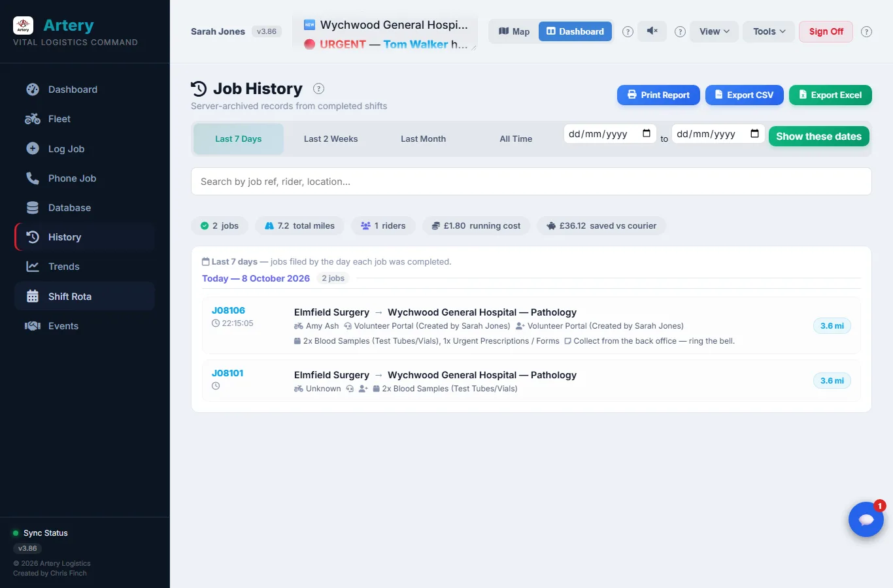
Task: Click the 7.2 total miles chip
Action: pyautogui.click(x=299, y=226)
